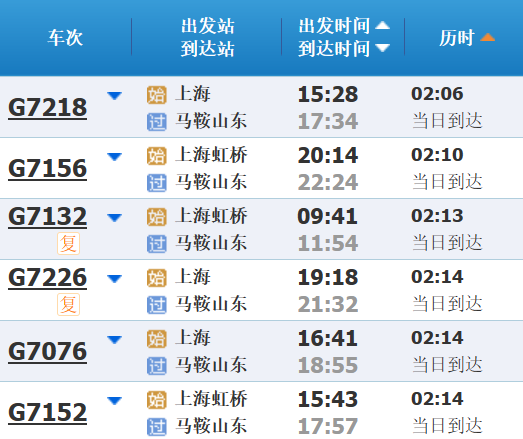Expand the stop list for train G7218
The image size is (523, 439).
[114, 96]
